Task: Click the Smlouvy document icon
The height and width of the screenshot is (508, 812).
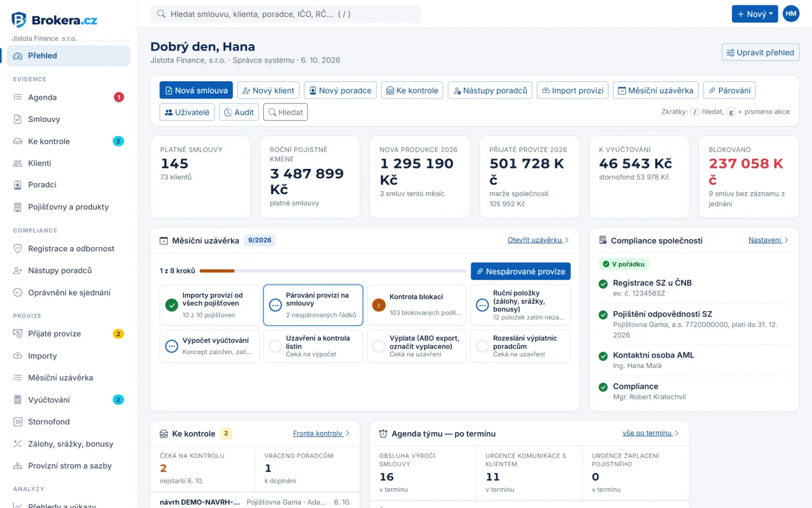Action: pyautogui.click(x=17, y=120)
